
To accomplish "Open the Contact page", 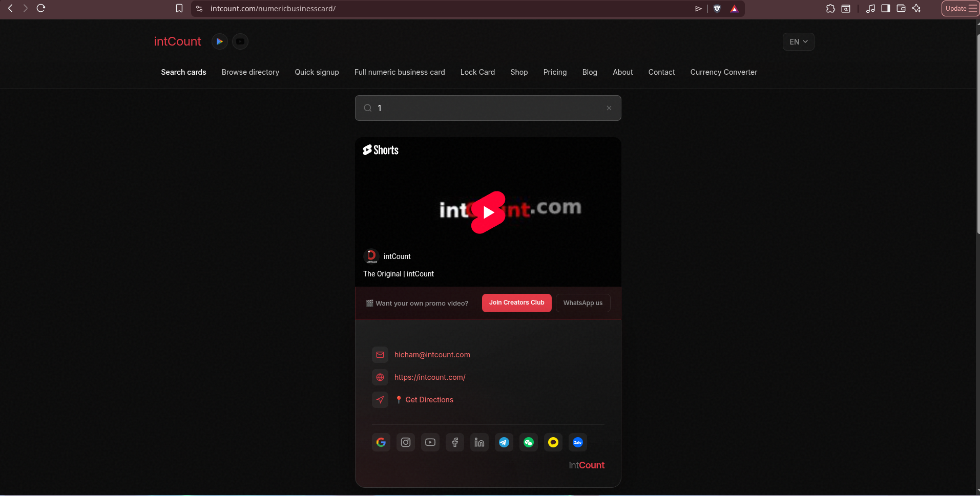I will point(661,72).
